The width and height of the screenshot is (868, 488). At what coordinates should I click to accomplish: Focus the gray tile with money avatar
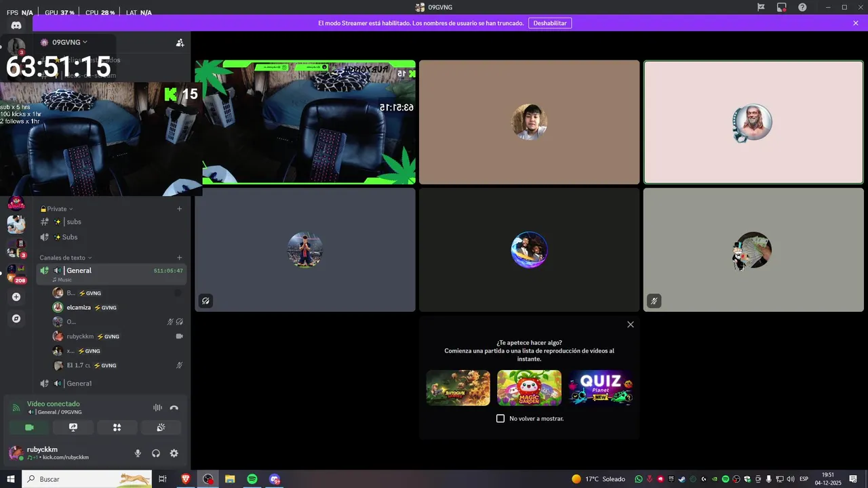[x=753, y=250]
